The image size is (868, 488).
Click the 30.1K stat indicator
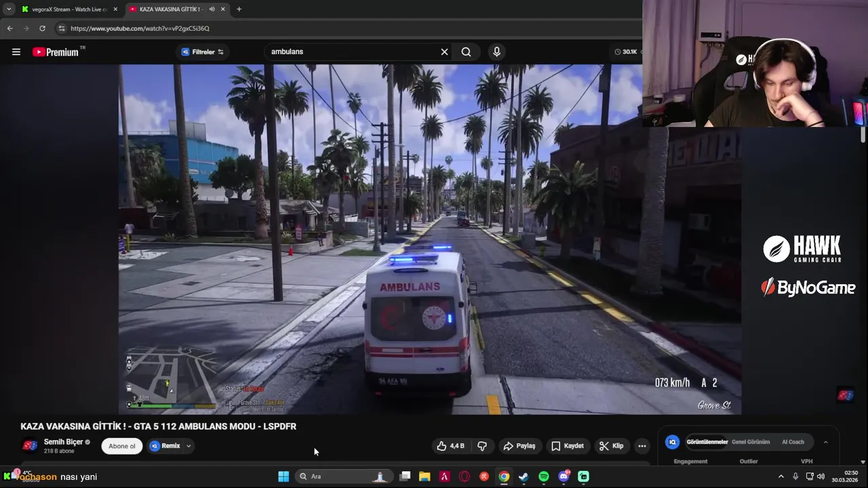[627, 52]
